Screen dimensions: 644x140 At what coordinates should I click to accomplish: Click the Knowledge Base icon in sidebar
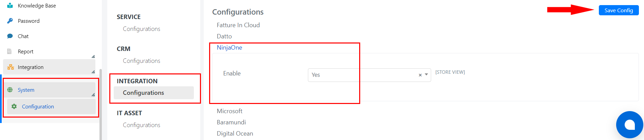click(x=10, y=5)
